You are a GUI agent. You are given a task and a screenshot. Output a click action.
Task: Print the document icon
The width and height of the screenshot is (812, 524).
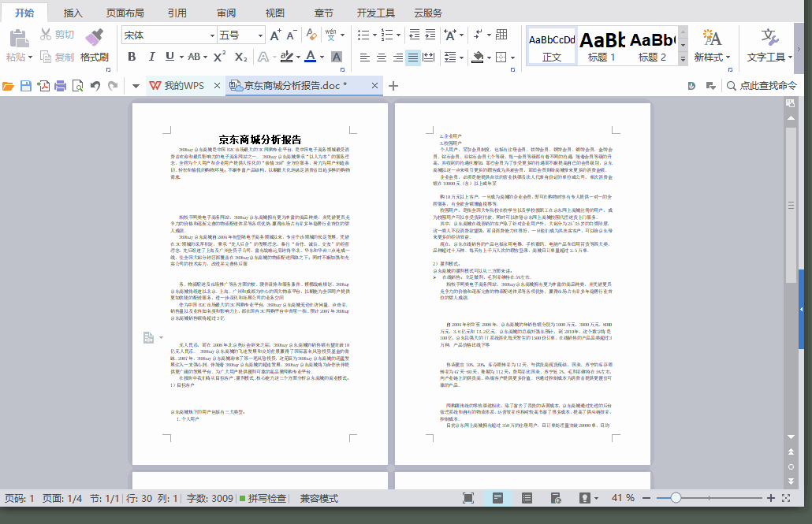coord(60,86)
